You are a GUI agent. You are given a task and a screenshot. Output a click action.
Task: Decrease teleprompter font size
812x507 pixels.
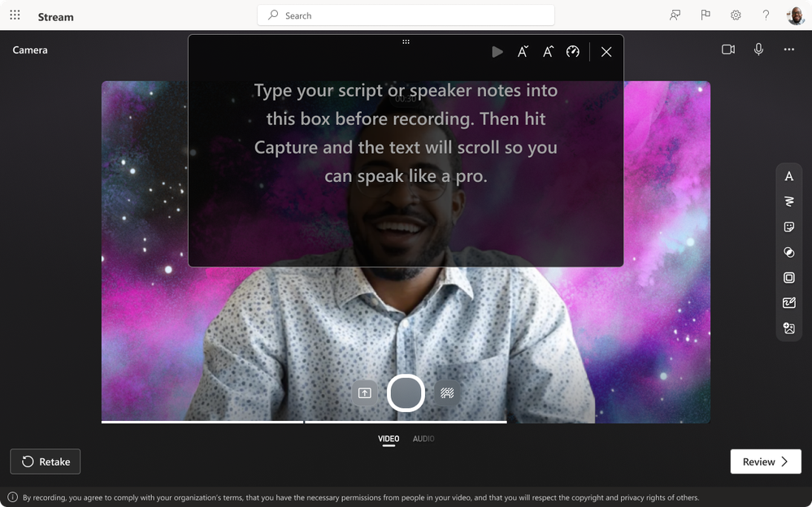point(523,52)
